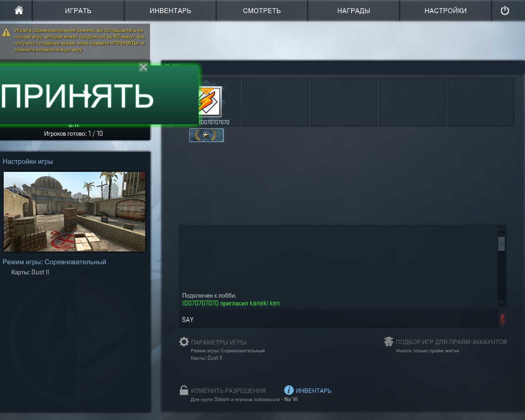The image size is (525, 420).
Task: Open the ИНВЕНТАРЬ top menu
Action: tap(170, 11)
